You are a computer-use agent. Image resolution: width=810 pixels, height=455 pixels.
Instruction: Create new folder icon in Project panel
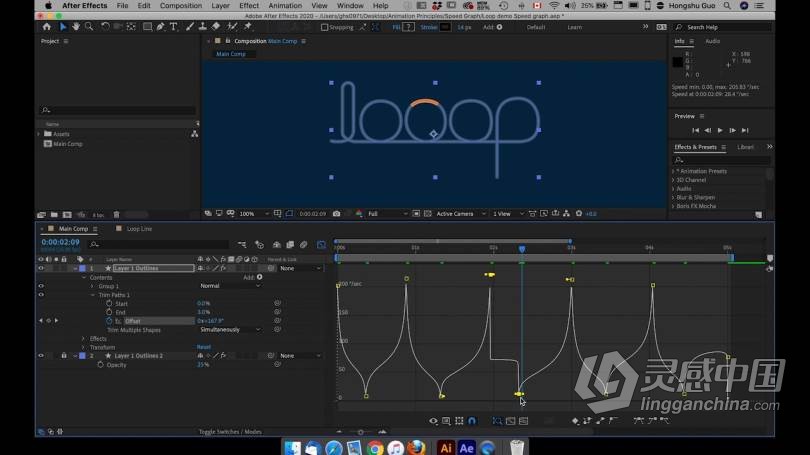(54, 215)
